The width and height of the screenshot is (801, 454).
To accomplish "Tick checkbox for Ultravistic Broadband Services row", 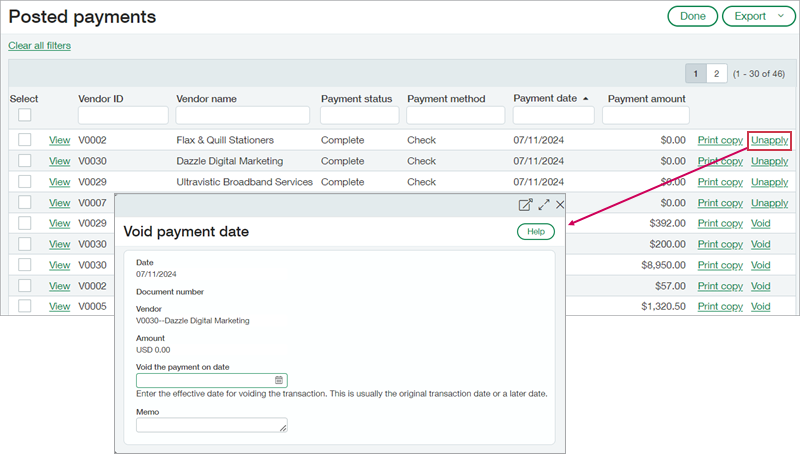I will click(x=25, y=182).
